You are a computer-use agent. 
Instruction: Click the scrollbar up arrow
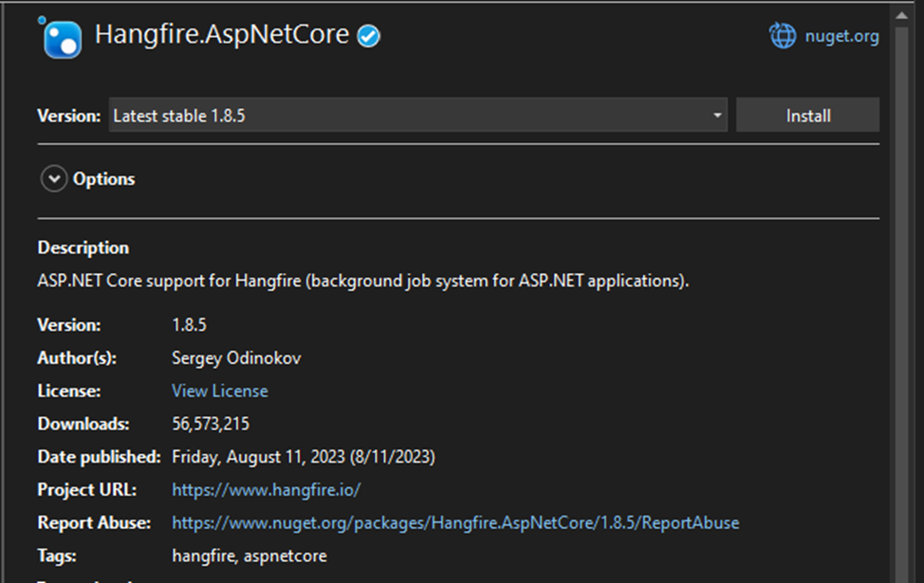pos(903,13)
